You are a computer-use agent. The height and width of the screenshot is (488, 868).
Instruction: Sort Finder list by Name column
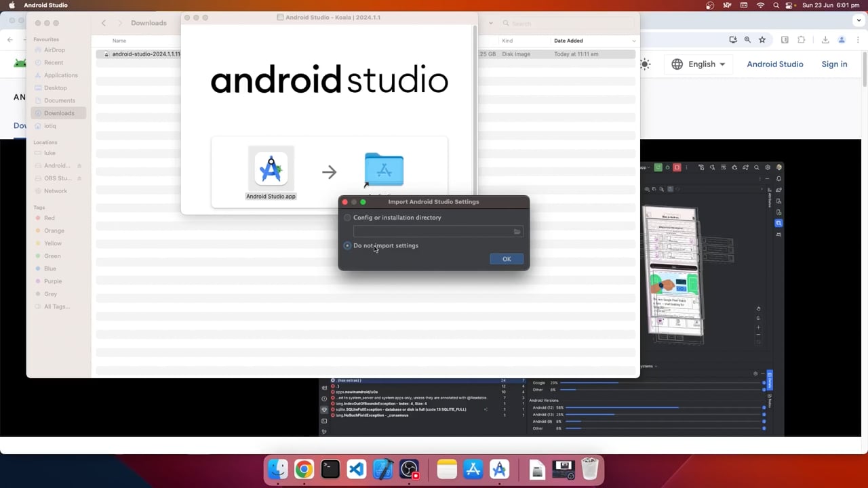119,41
